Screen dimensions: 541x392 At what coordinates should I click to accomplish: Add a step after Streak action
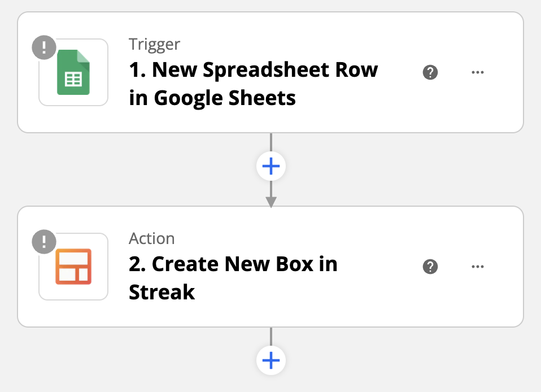tap(271, 360)
